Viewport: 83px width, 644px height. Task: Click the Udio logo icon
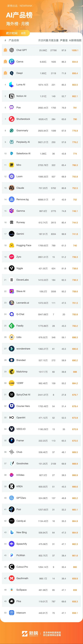click(11, 337)
